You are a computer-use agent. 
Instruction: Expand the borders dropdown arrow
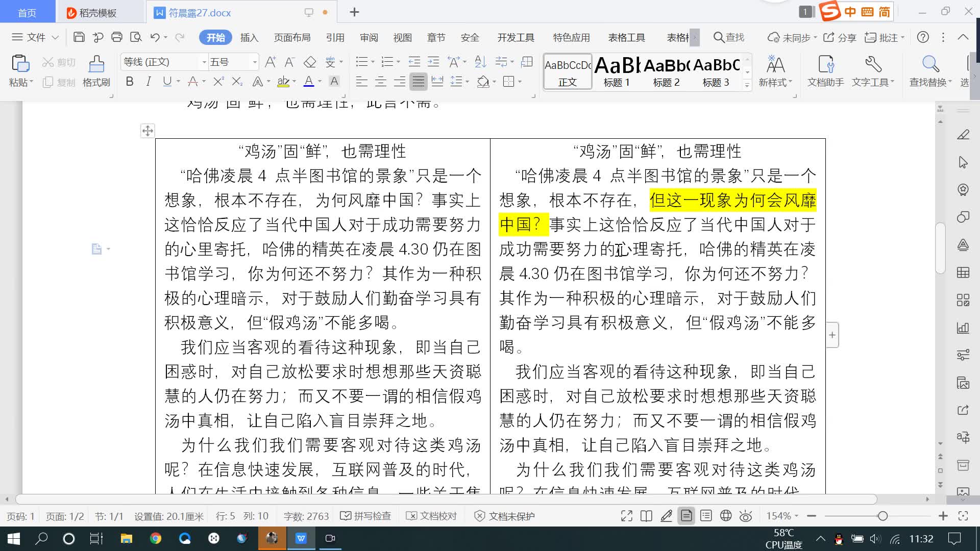pos(520,82)
